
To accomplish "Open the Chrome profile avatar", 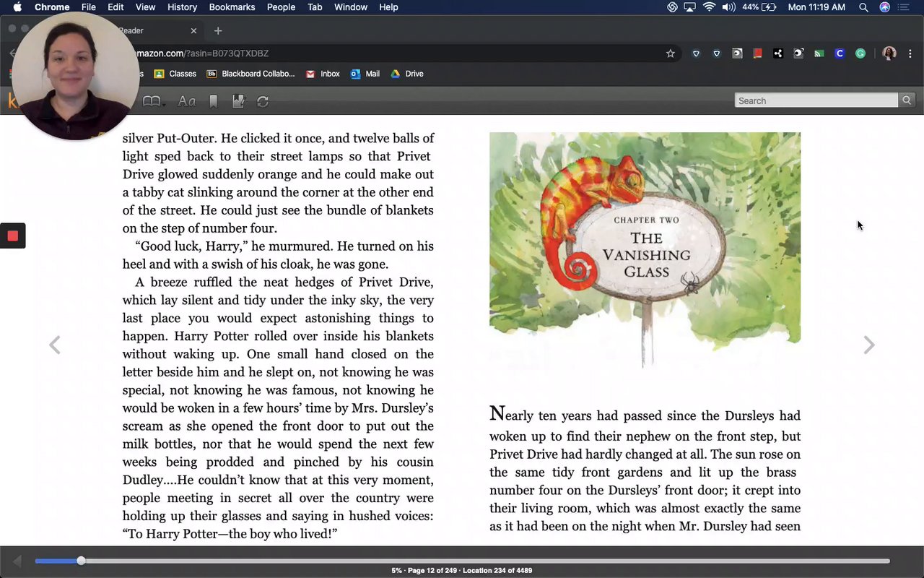I will tap(889, 53).
